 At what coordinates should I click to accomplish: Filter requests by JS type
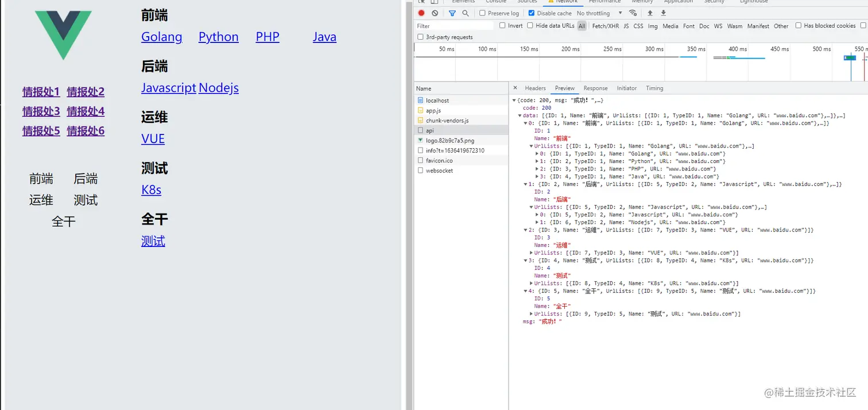[626, 26]
